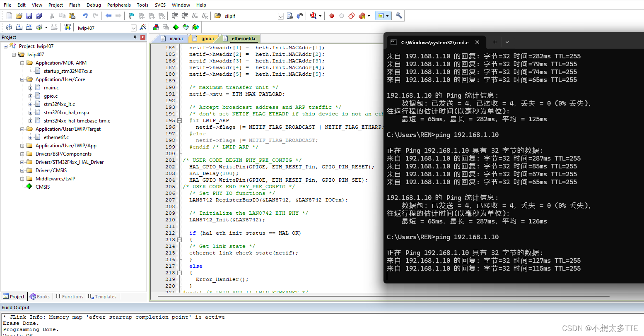The width and height of the screenshot is (644, 336).
Task: Toggle the debug window layout button
Action: pos(380,15)
